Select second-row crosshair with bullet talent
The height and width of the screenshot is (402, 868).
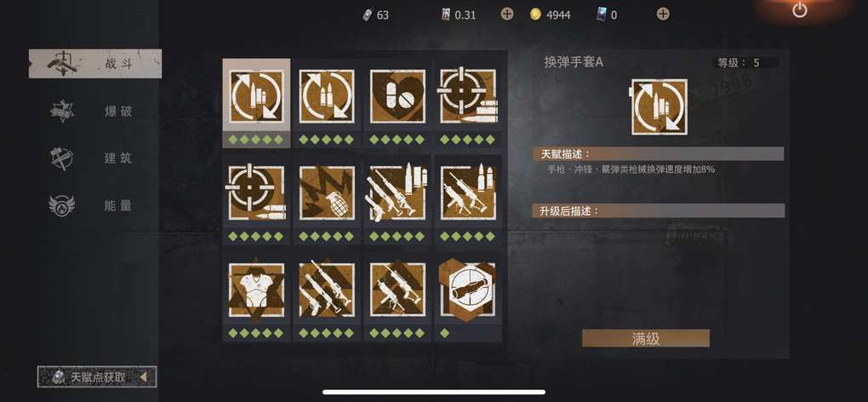256,192
